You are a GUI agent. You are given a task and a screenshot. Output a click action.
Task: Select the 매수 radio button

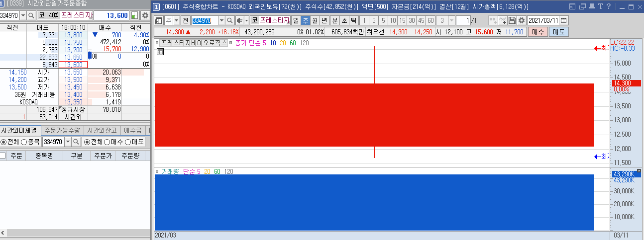pos(107,142)
